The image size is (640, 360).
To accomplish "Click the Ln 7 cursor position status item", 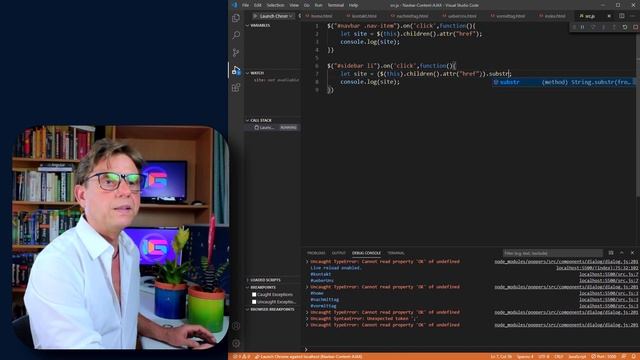I will [501, 356].
